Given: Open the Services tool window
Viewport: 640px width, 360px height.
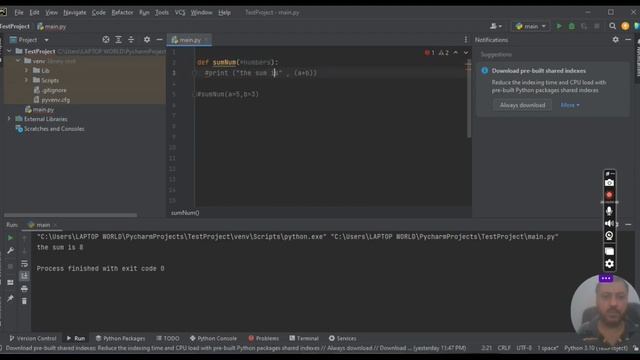Looking at the screenshot, I should tap(342, 338).
